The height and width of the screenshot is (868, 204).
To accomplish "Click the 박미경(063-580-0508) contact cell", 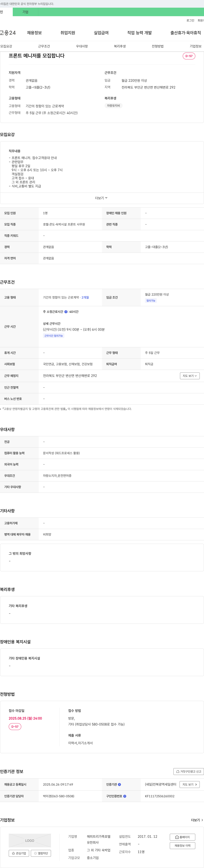I will click(58, 796).
